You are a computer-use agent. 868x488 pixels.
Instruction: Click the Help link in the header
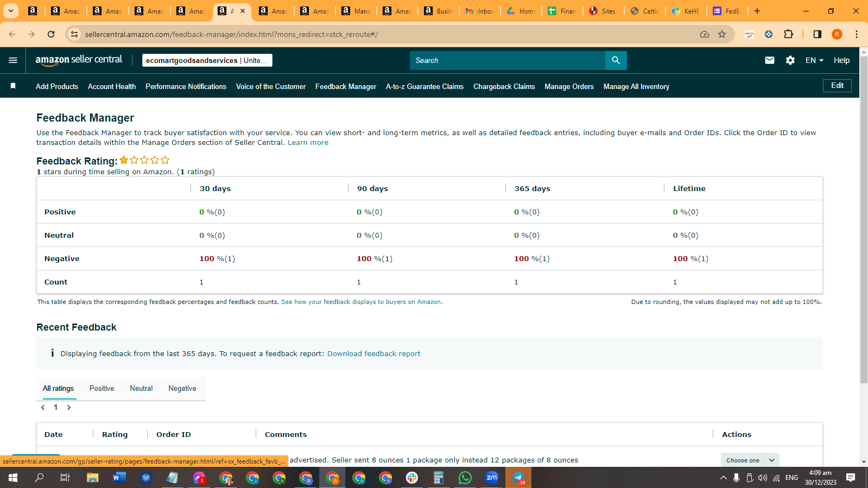pos(841,60)
